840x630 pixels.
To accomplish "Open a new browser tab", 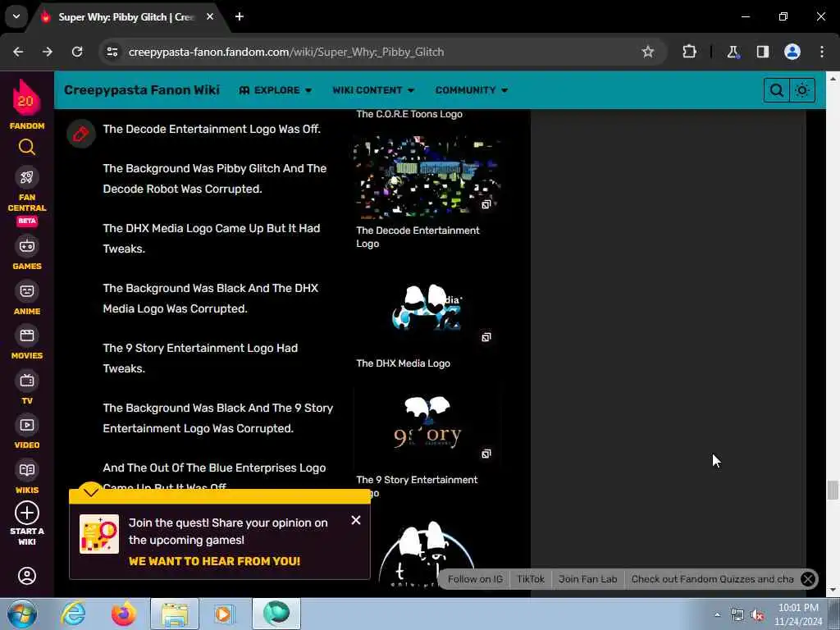I will pos(240,16).
